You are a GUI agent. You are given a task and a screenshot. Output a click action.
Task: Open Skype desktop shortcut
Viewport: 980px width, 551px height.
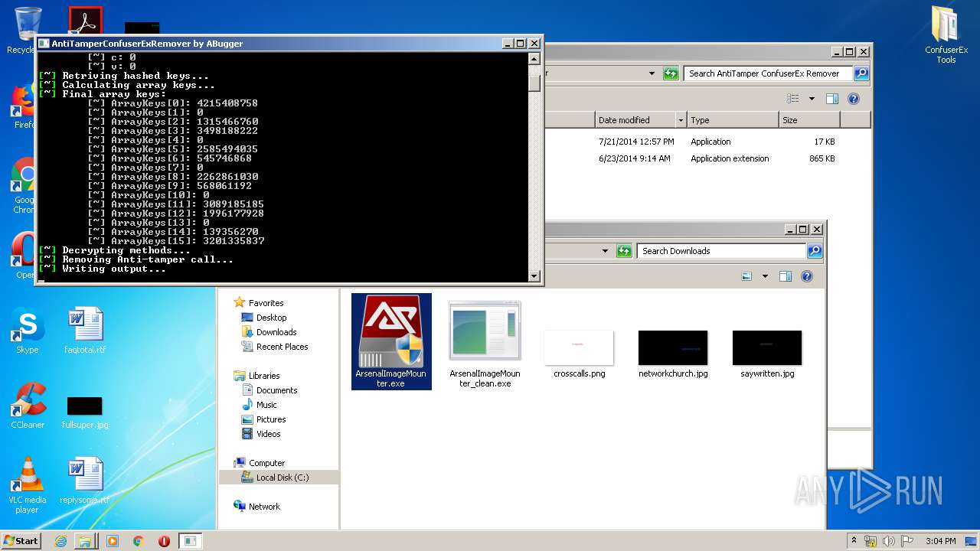pyautogui.click(x=28, y=332)
